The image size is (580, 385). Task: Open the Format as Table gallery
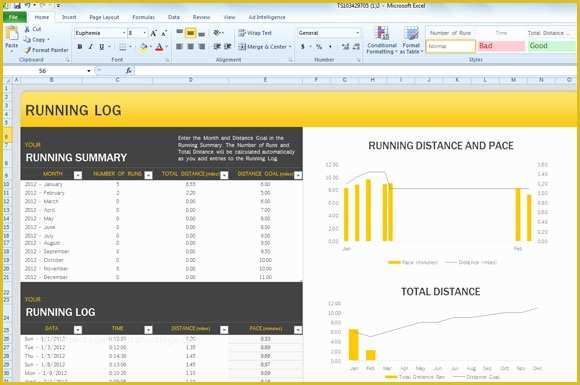[x=411, y=40]
